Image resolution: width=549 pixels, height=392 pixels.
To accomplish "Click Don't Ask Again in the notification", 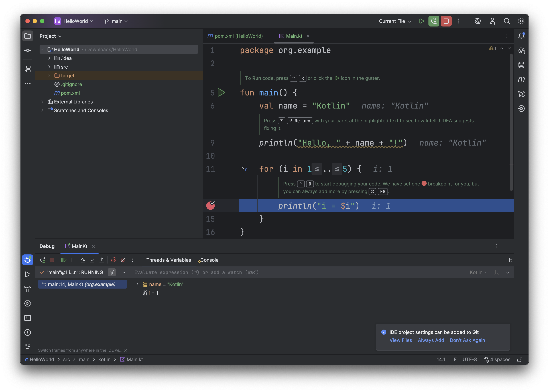I will (467, 340).
